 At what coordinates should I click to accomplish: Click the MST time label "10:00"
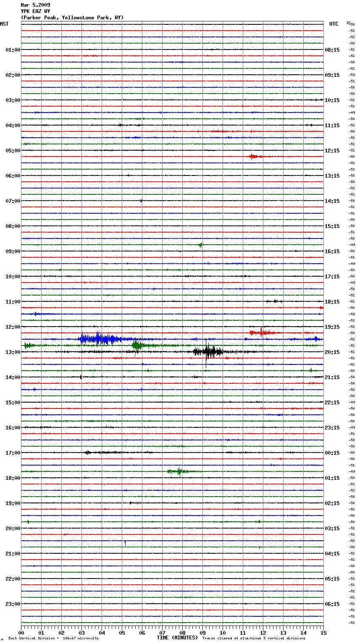13,277
